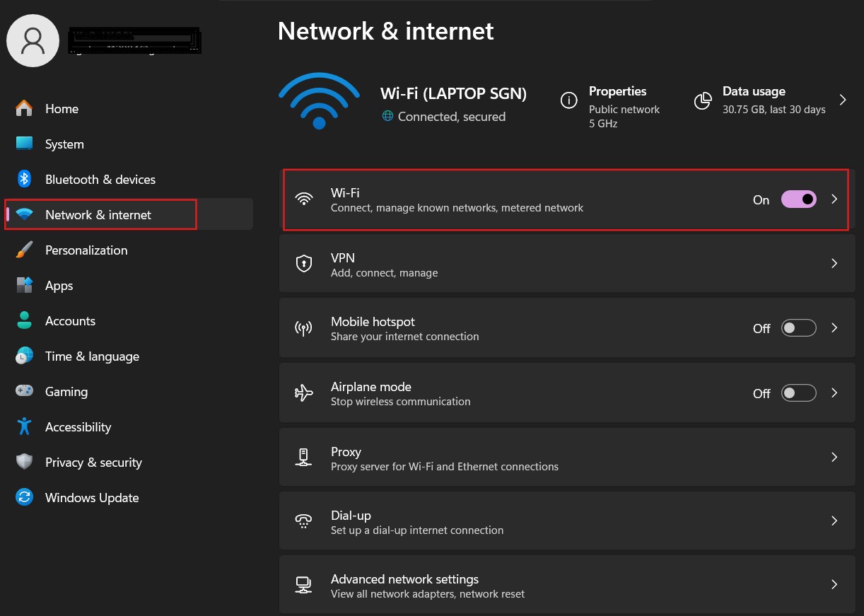Viewport: 864px width, 616px height.
Task: Click the Wi-Fi (LAPTOP SGN) heading
Action: pos(453,93)
